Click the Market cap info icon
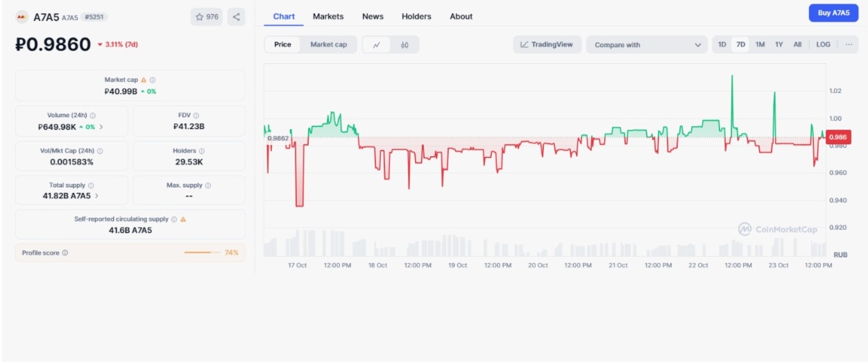The height and width of the screenshot is (362, 868). click(153, 80)
